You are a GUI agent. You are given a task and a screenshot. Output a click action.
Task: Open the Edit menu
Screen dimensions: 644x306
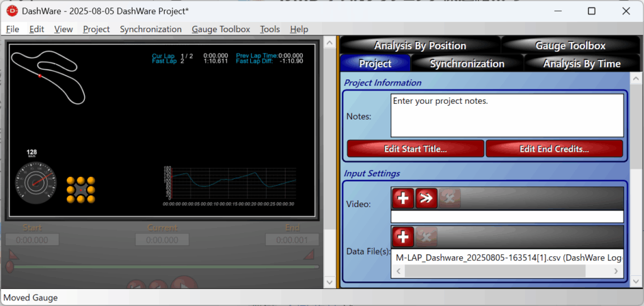point(36,29)
